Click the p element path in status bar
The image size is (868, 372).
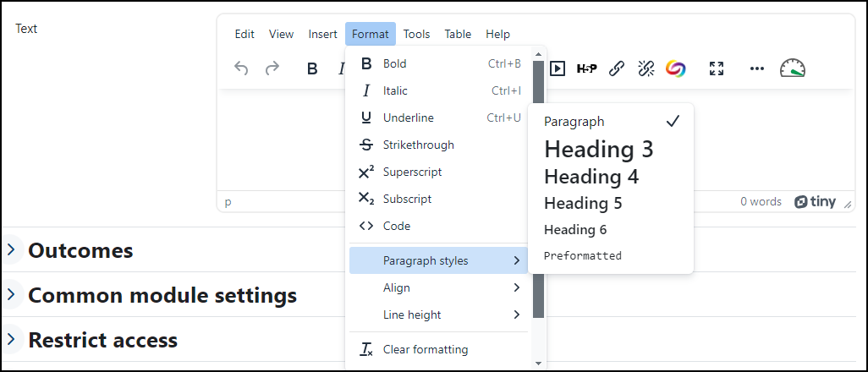[228, 202]
